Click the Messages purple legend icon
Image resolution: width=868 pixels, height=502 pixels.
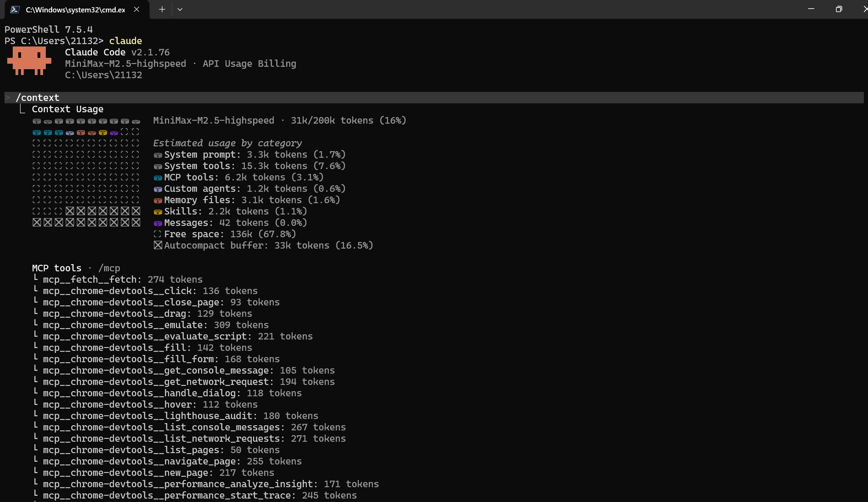[158, 223]
